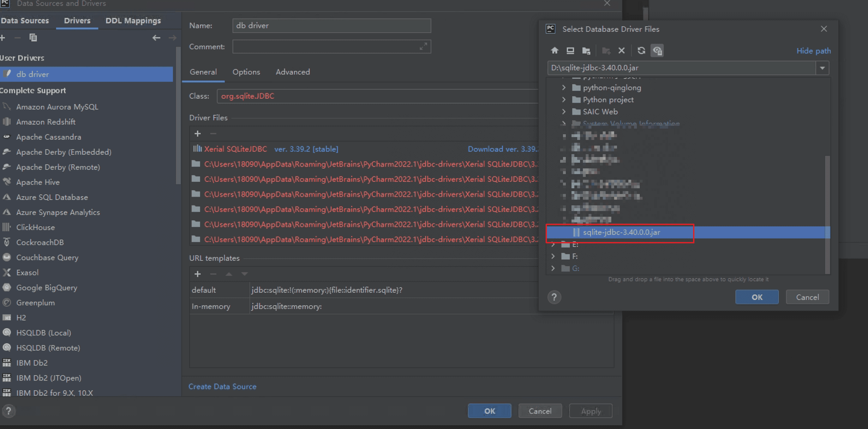Select Azure SQL Database driver
The height and width of the screenshot is (429, 868).
[x=52, y=197]
